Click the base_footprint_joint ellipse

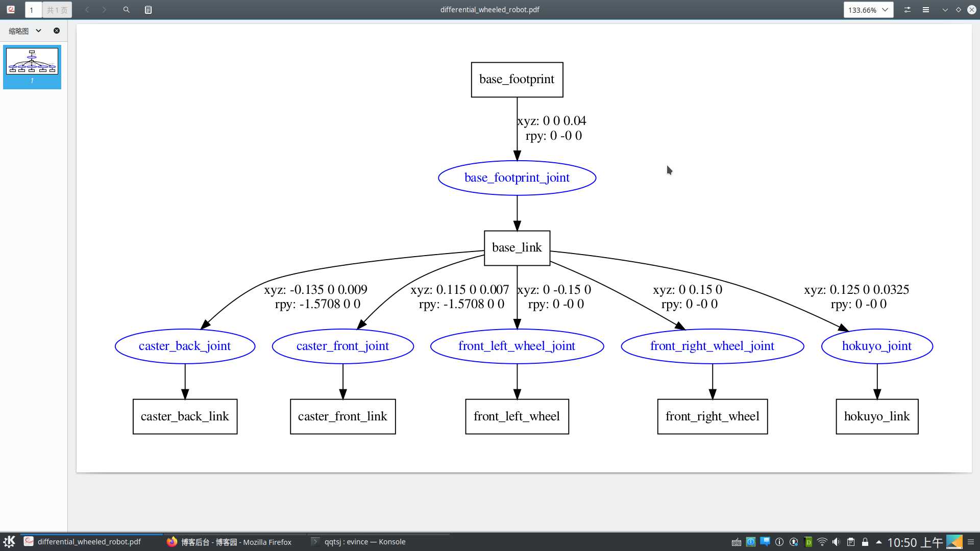(517, 178)
